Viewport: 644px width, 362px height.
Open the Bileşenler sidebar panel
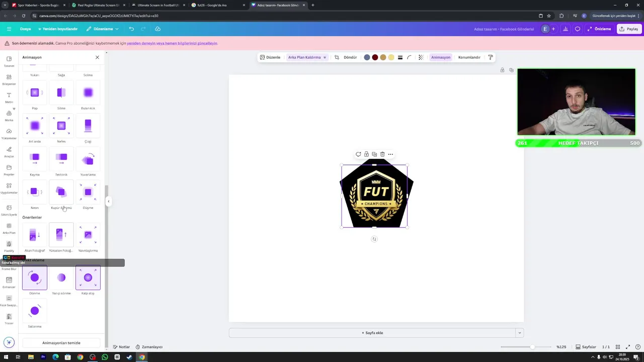[9, 79]
